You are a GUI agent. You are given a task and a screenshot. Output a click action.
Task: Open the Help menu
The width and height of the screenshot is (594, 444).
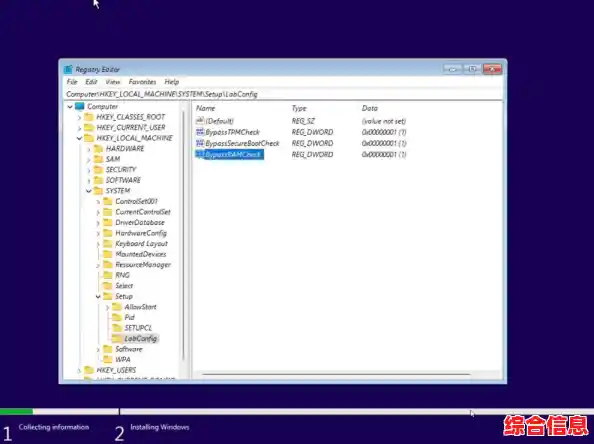[172, 82]
